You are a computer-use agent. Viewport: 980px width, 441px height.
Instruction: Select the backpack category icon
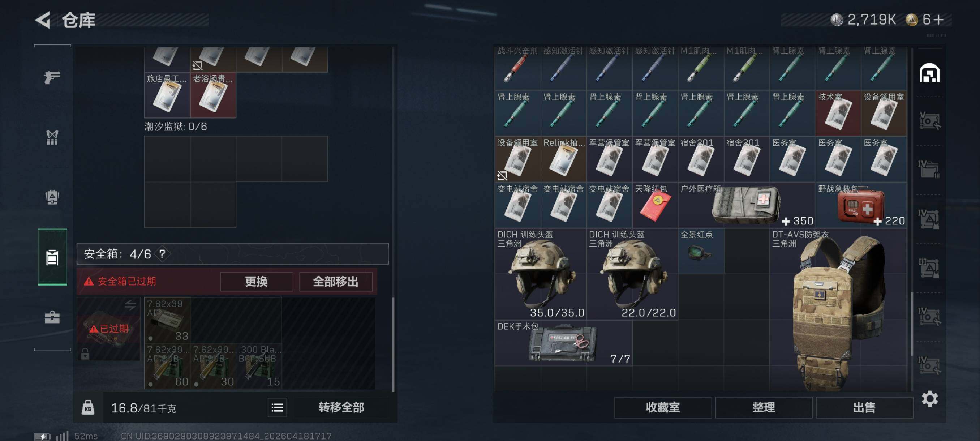coord(52,197)
